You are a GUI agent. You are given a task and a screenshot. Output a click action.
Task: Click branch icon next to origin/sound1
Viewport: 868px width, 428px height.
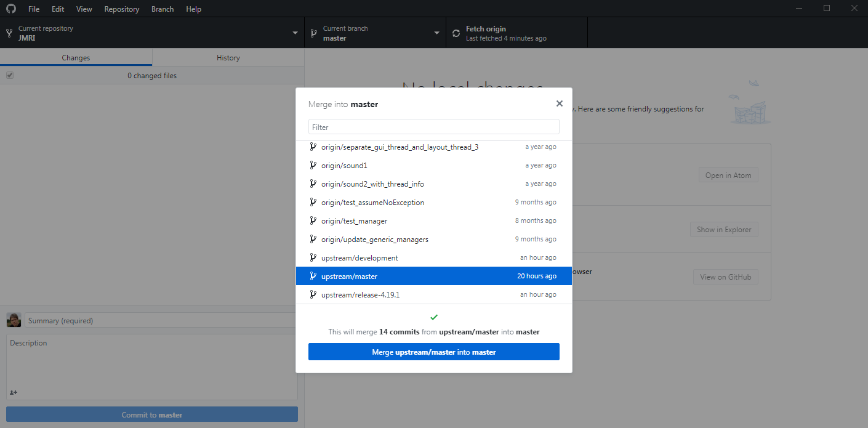pyautogui.click(x=313, y=166)
